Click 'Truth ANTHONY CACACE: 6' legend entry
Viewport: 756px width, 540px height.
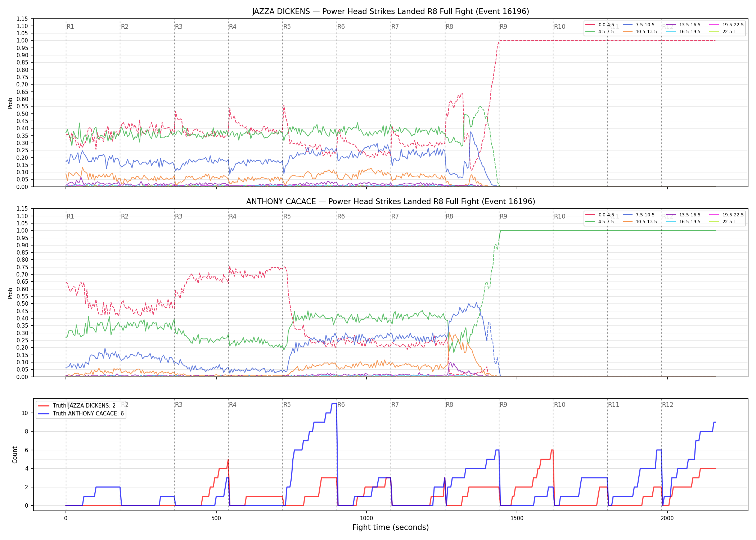81,414
